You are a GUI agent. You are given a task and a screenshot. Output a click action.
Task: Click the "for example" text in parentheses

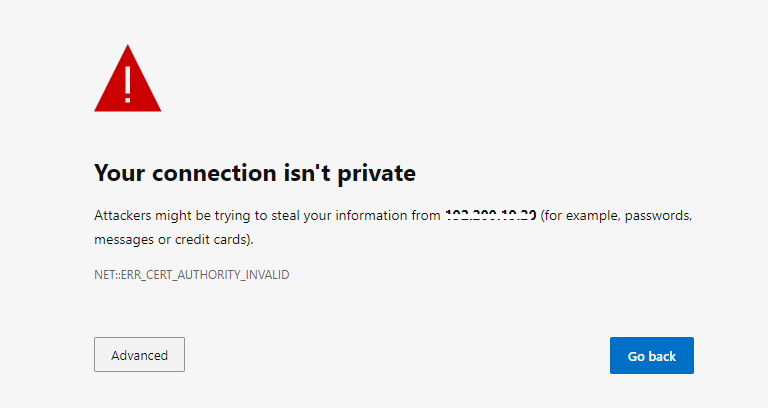point(582,215)
